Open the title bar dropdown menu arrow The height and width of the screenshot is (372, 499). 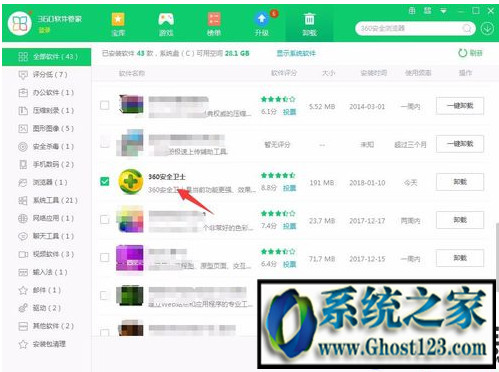[x=444, y=11]
